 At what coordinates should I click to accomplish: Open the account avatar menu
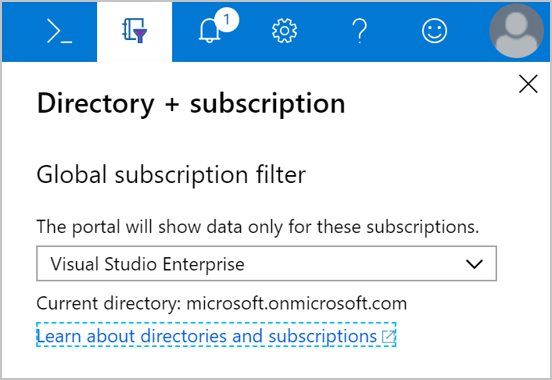point(516,31)
